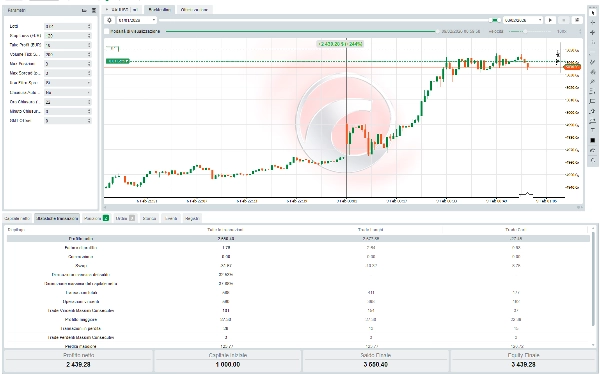Open the Statistiche transazioni tab

[57, 218]
